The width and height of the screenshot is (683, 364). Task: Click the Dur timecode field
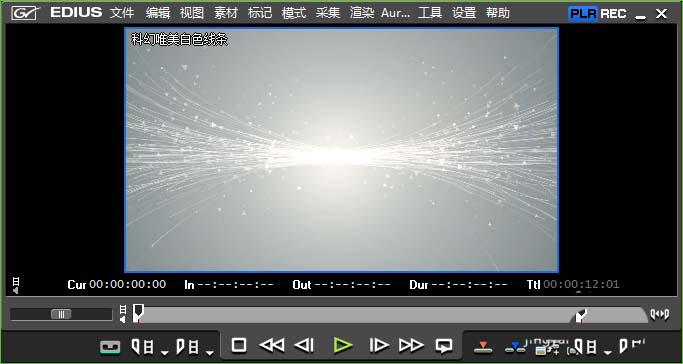469,285
